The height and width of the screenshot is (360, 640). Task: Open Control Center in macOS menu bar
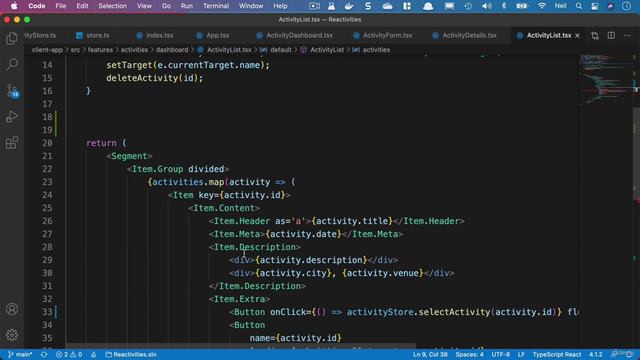pos(595,6)
